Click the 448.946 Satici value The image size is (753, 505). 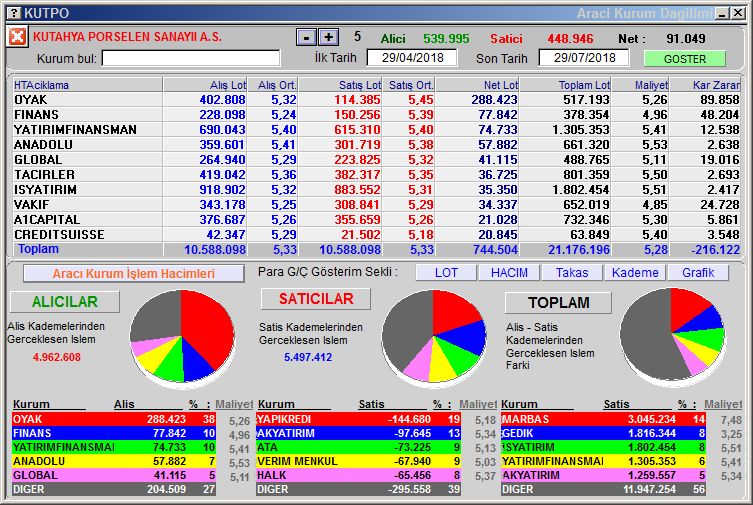[570, 39]
